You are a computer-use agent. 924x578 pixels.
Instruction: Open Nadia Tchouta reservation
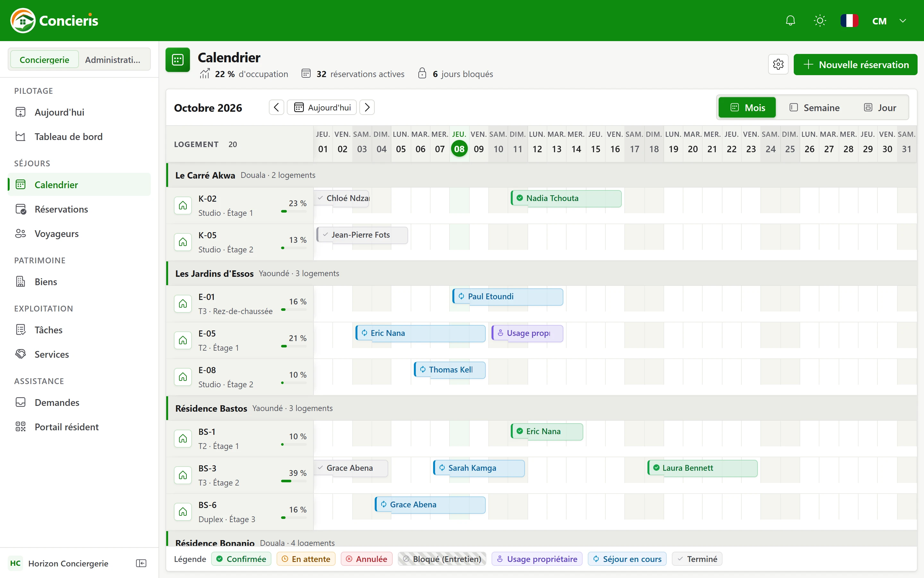pos(566,198)
